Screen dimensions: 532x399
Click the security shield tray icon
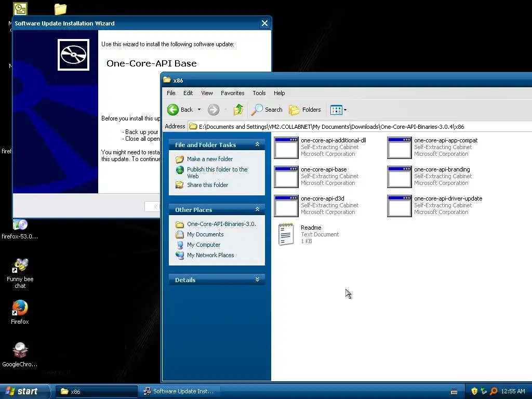tap(474, 391)
